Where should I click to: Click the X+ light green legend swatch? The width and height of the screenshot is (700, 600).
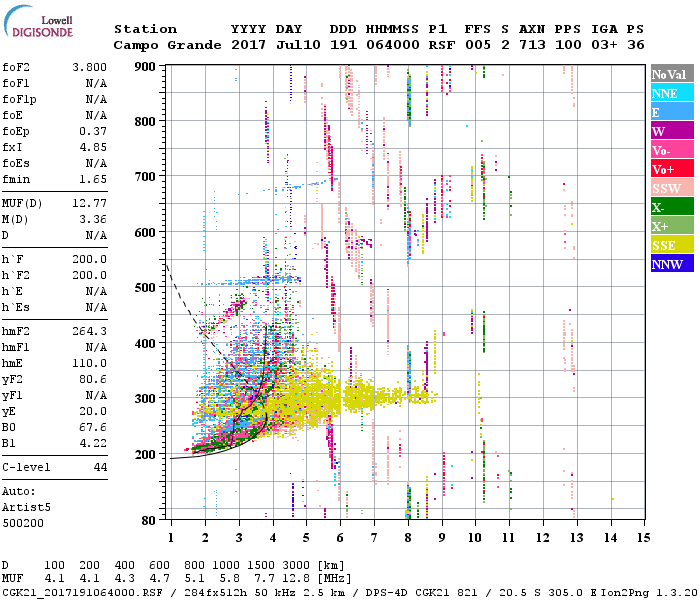(x=672, y=226)
